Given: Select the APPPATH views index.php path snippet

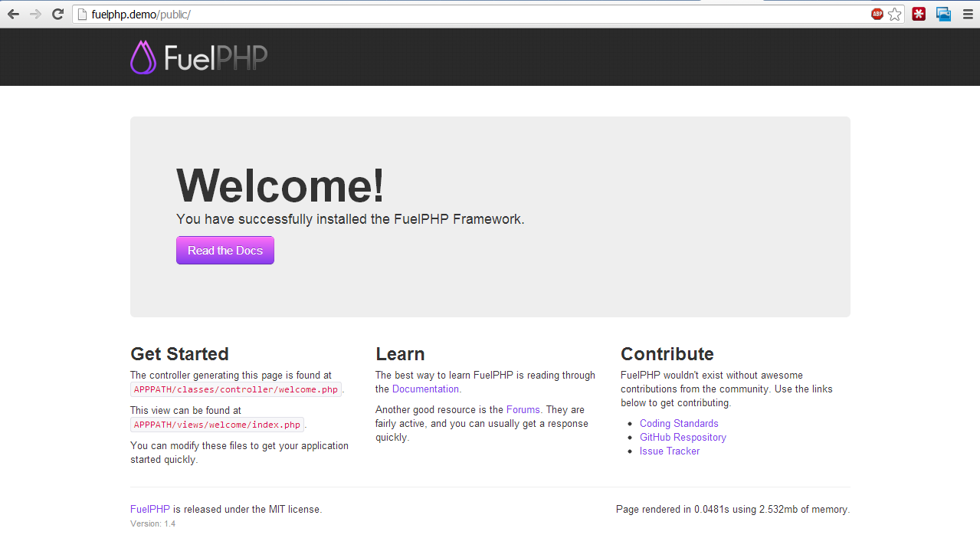Looking at the screenshot, I should [217, 424].
